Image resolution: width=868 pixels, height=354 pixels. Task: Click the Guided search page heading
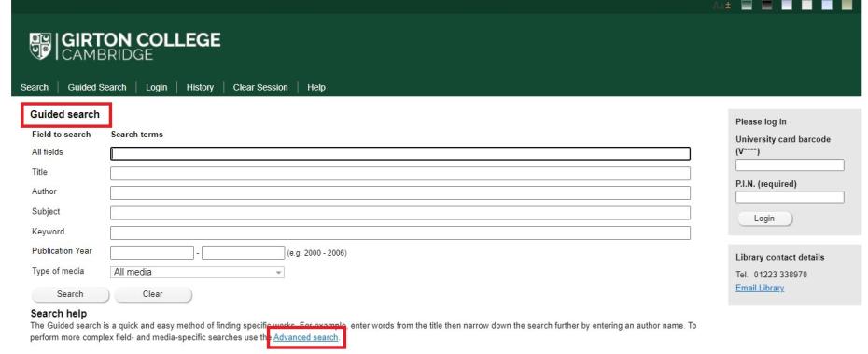[x=64, y=114]
